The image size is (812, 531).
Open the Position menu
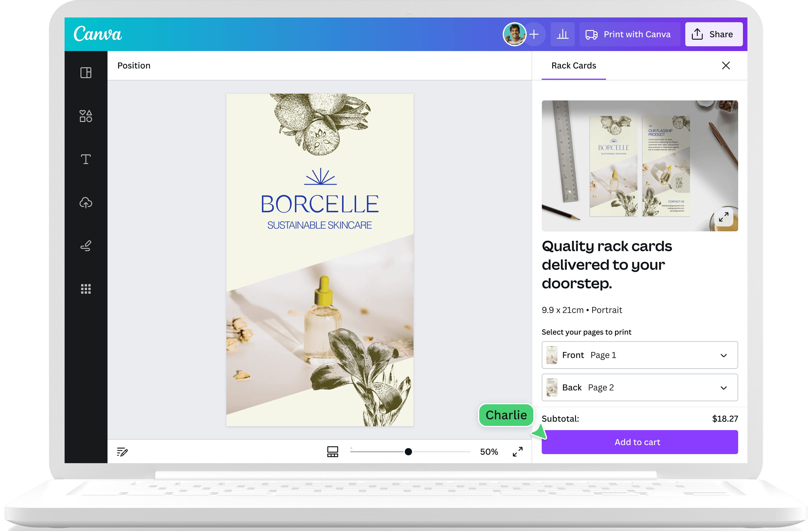pos(134,65)
